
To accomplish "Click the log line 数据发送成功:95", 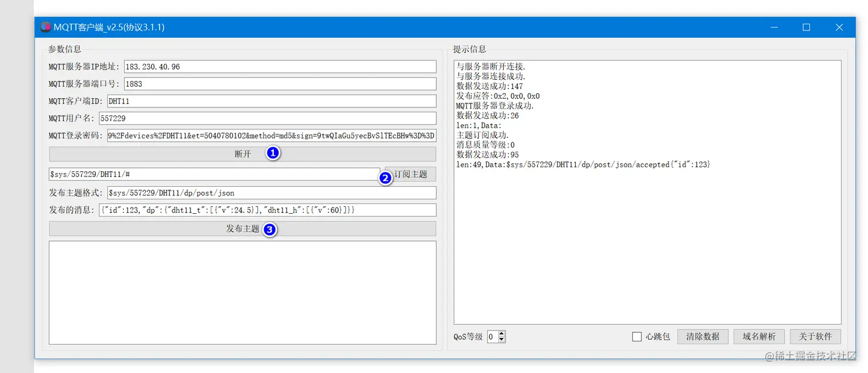I will point(487,155).
